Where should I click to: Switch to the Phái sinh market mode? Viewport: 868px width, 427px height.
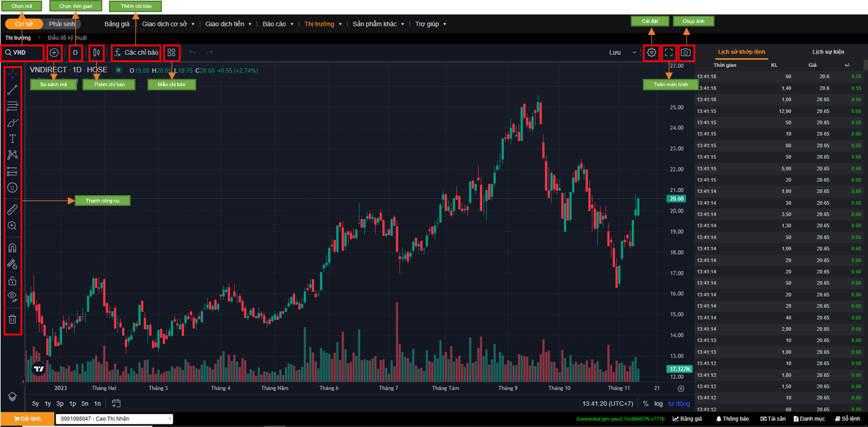tap(62, 24)
